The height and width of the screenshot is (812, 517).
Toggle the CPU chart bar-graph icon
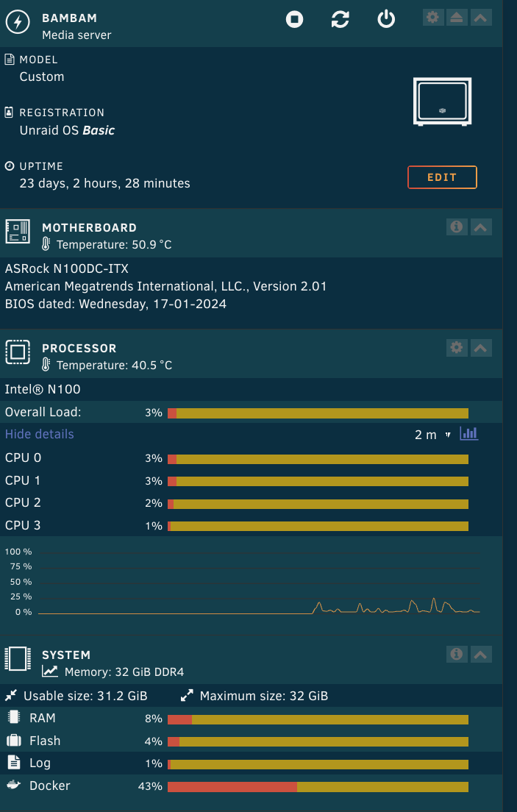pyautogui.click(x=468, y=434)
